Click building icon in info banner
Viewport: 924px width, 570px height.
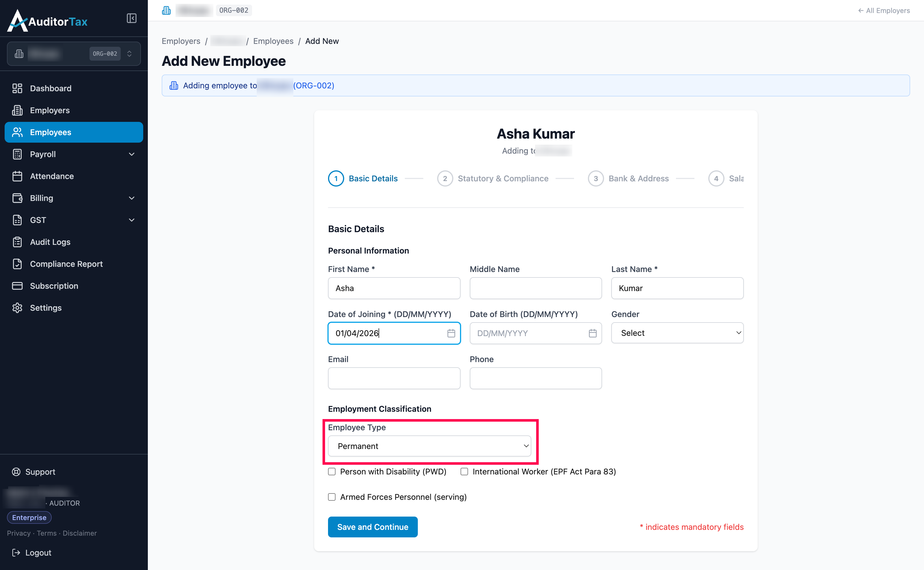[x=174, y=85]
